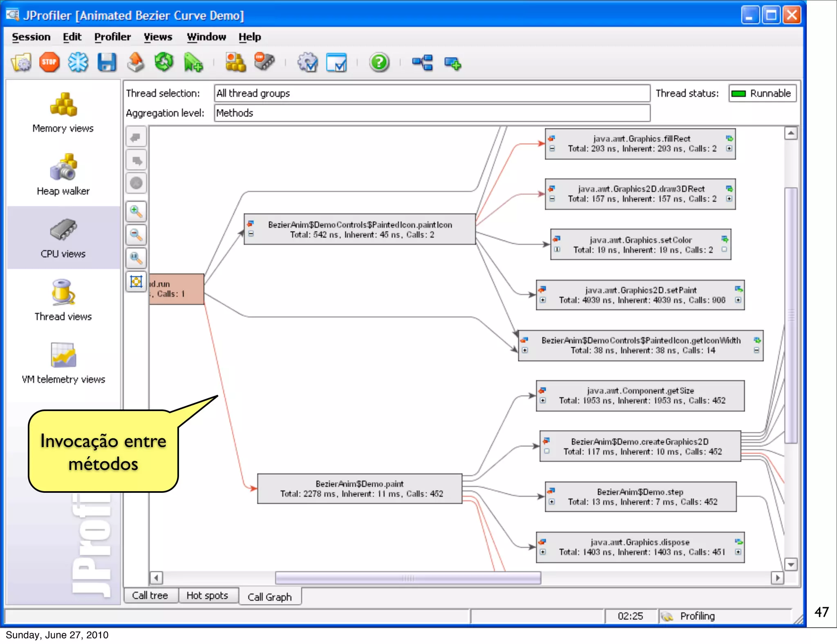
Task: Open the Profiler menu
Action: pyautogui.click(x=112, y=37)
